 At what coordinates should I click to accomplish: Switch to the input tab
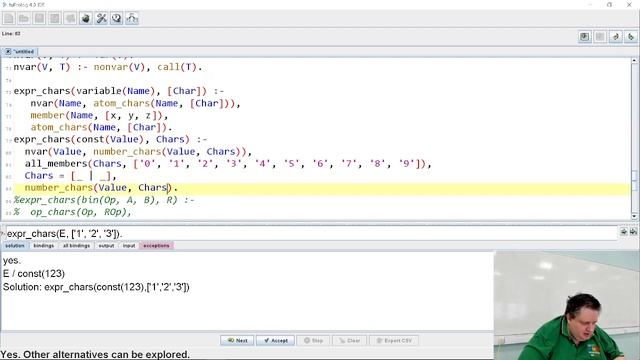[129, 246]
